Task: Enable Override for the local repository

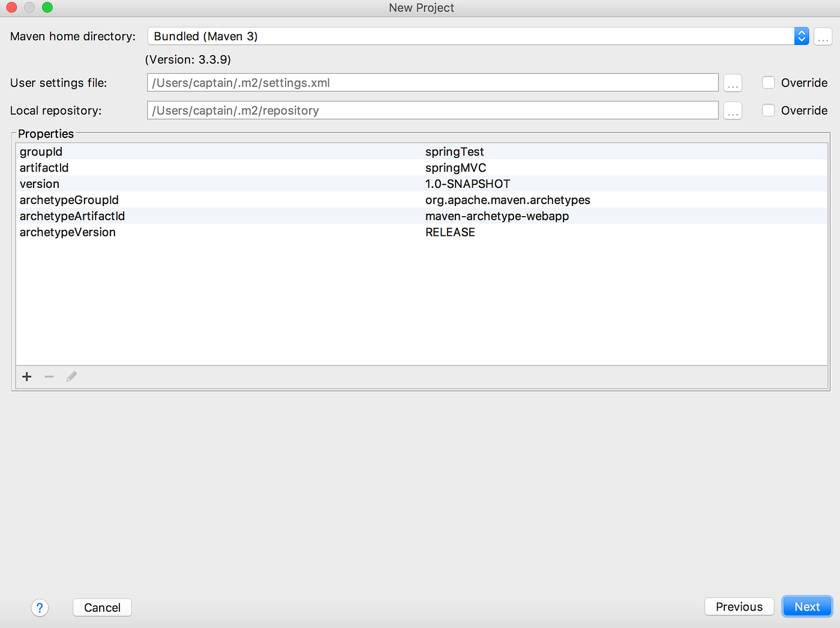Action: tap(769, 110)
